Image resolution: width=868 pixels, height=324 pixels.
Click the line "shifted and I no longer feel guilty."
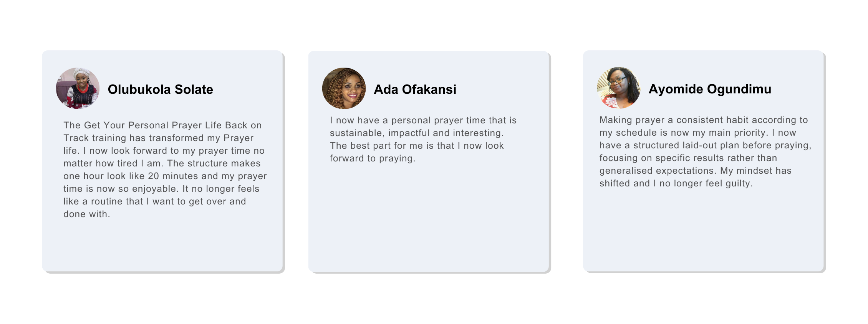pos(676,183)
